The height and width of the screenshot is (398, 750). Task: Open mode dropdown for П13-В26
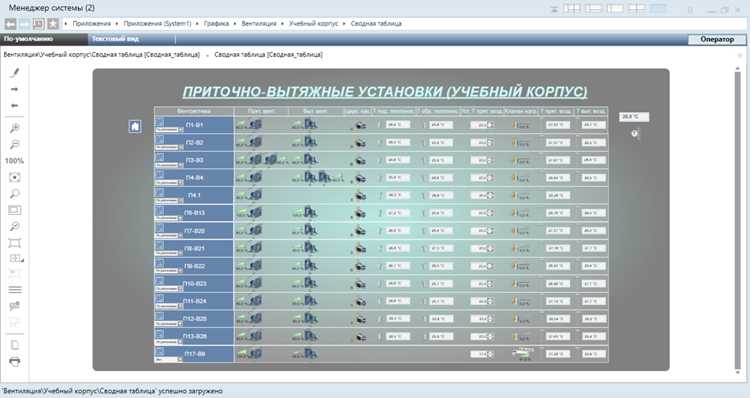169,342
